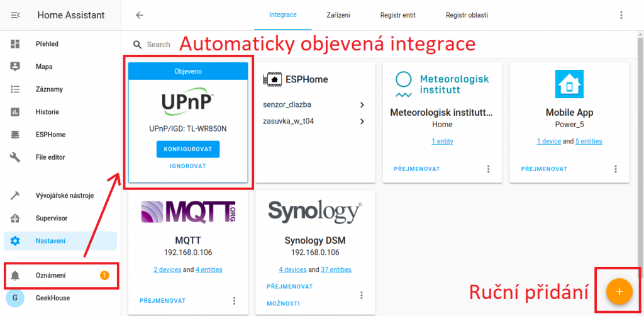The image size is (644, 316).
Task: Open Synology '37 entities' link
Action: coord(336,270)
